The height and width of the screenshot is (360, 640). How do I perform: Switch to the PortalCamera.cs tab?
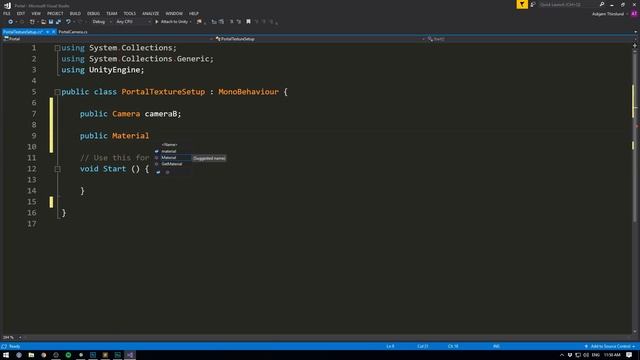(73, 32)
